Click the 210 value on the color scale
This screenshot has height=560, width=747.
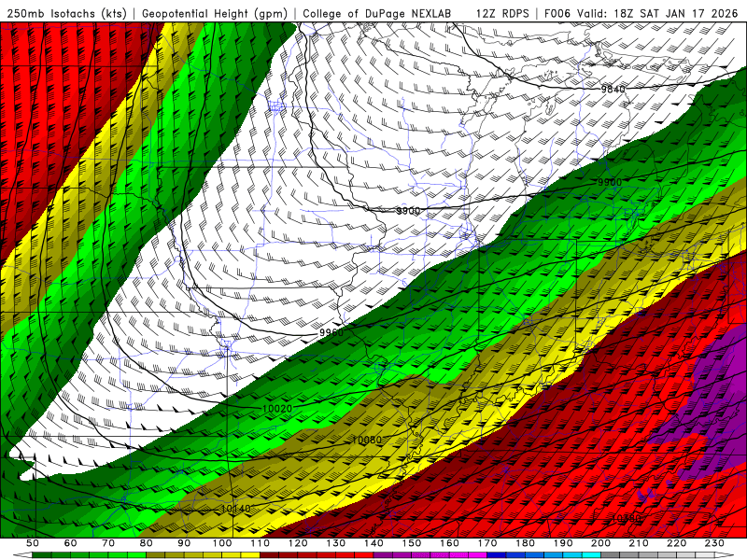point(639,543)
